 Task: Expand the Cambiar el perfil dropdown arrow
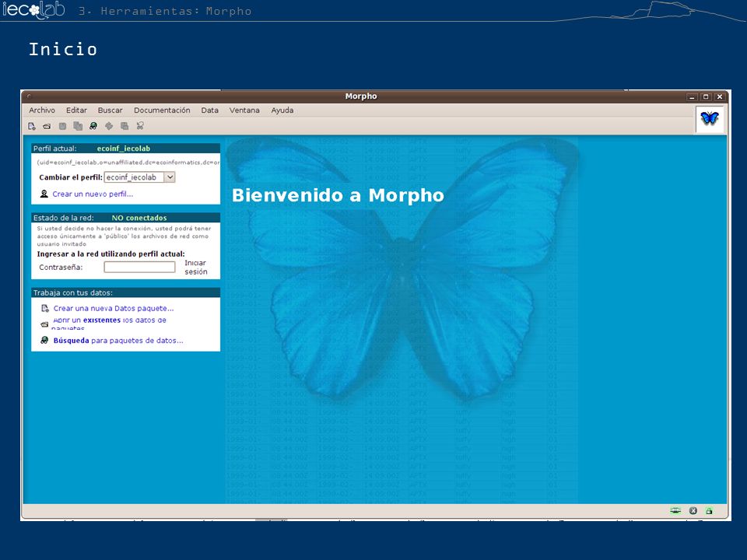point(170,177)
